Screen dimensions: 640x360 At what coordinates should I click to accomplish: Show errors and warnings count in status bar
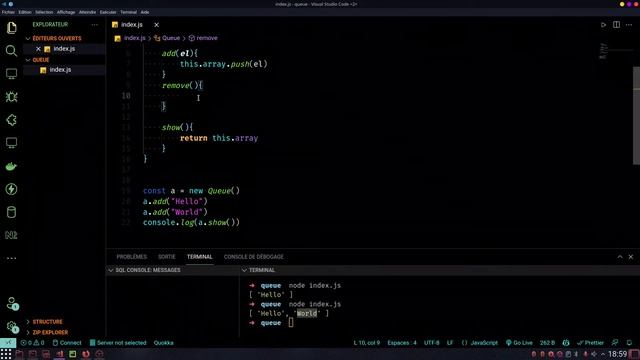[x=32, y=343]
